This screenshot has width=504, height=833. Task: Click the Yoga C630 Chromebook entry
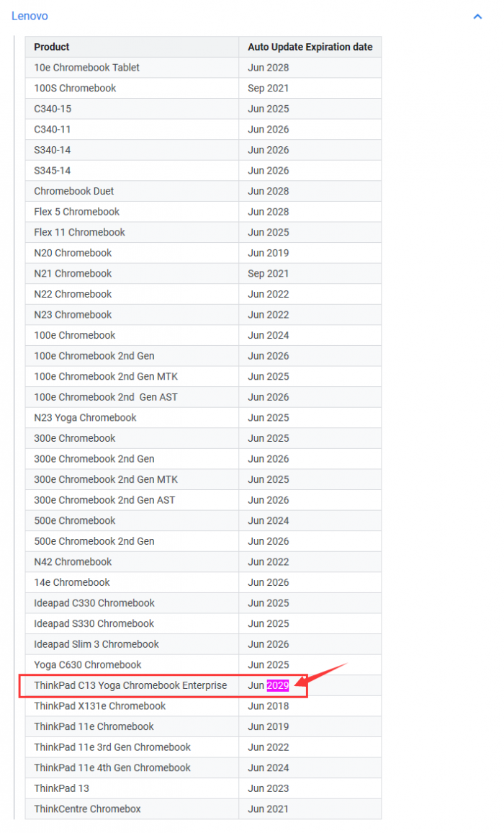click(88, 664)
